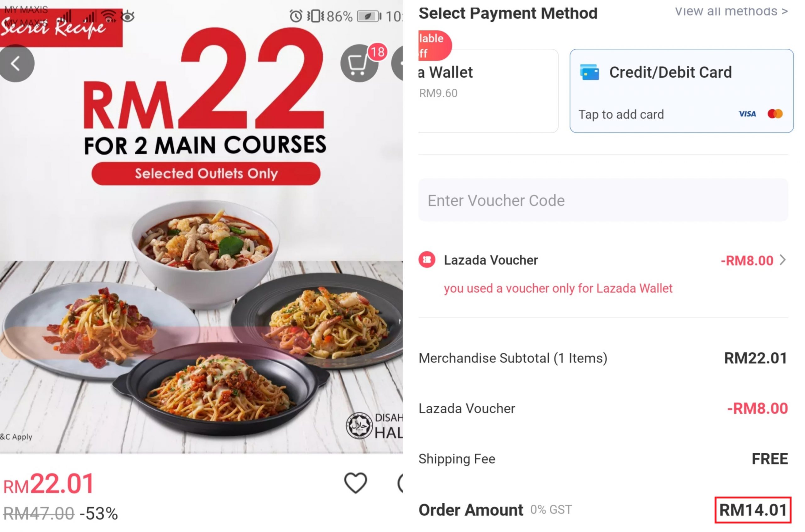Viewport: 805px width, 532px height.
Task: Open the shopping cart with 18 items
Action: pos(359,63)
